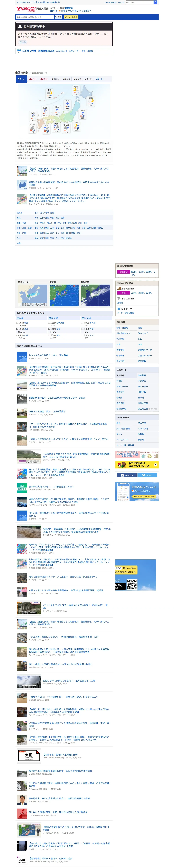
Task: Open アメダス in 天気ガイド
Action: coord(142,381)
